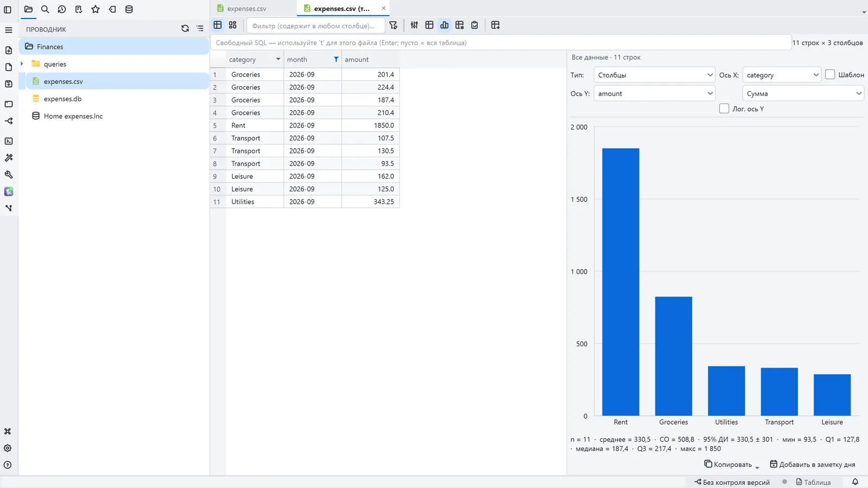Open the search panel magnifier icon
This screenshot has height=488, width=868.
[45, 9]
